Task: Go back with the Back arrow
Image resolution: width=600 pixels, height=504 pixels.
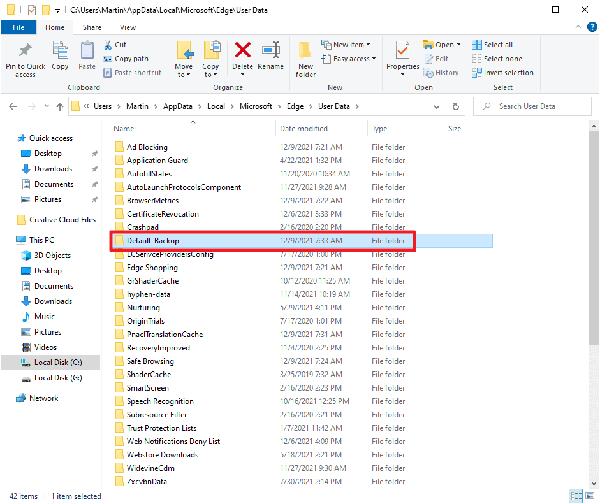Action: (13, 106)
